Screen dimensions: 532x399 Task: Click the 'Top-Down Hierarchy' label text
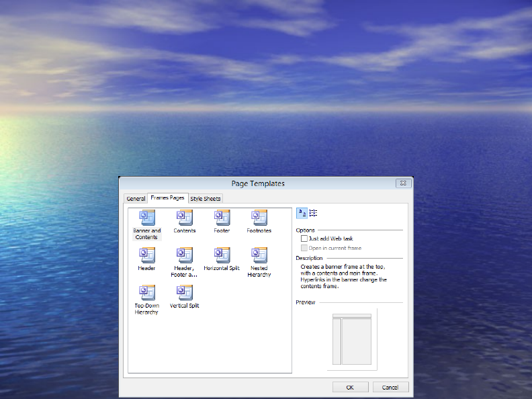[147, 309]
